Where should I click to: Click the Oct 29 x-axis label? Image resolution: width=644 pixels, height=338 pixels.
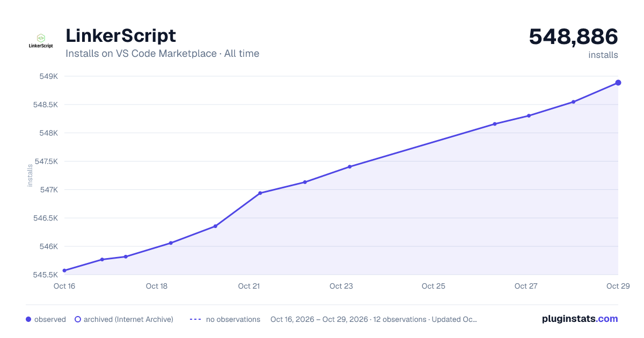[x=617, y=286]
